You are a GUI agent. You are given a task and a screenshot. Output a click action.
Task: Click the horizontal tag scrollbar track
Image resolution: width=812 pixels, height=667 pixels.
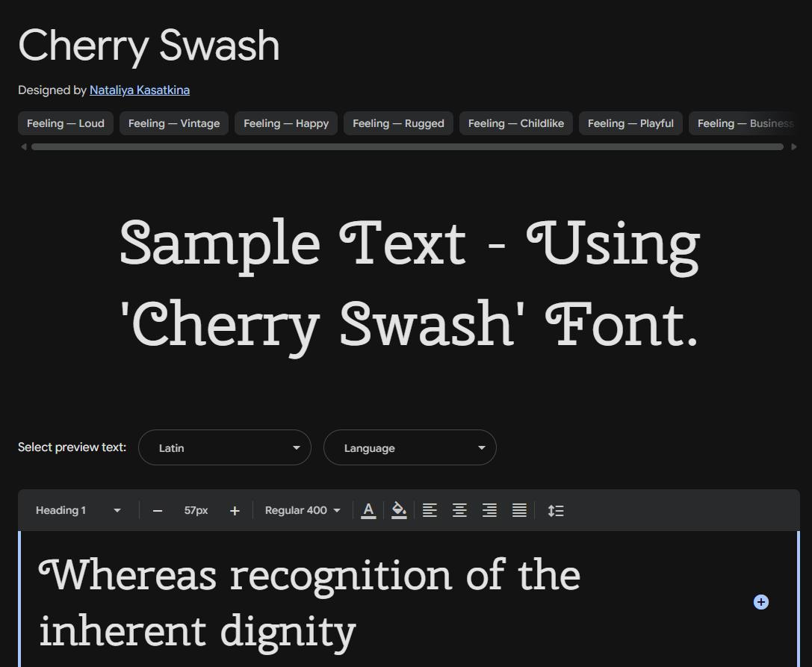[x=407, y=147]
